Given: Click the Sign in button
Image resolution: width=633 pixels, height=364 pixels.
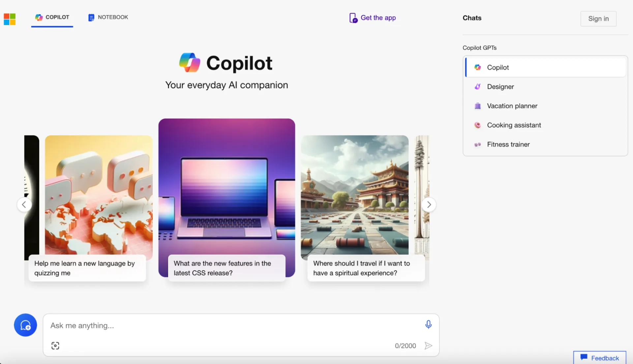Looking at the screenshot, I should (598, 19).
